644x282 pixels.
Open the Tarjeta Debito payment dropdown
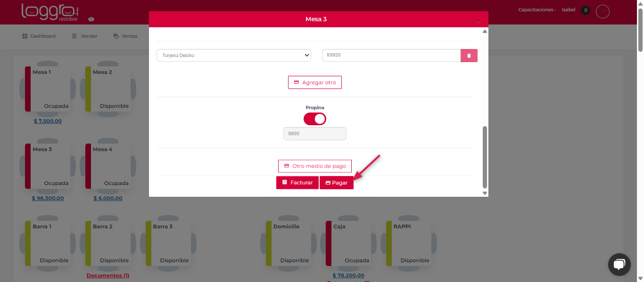click(x=233, y=56)
